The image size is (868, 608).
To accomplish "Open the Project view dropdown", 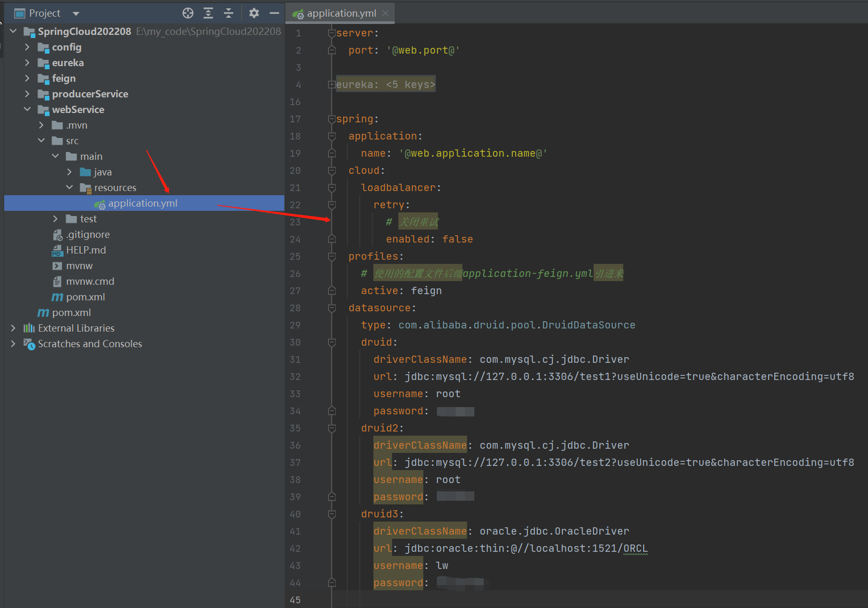I will click(x=76, y=14).
